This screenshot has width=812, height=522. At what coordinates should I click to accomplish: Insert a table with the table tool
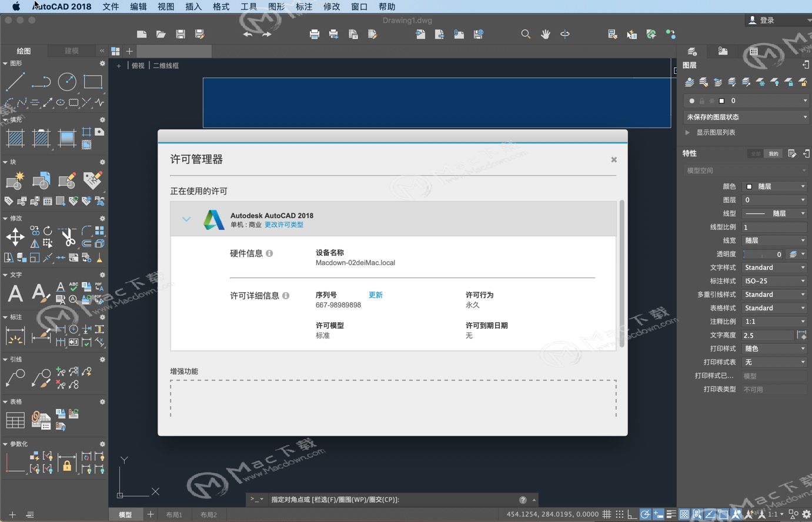point(15,420)
